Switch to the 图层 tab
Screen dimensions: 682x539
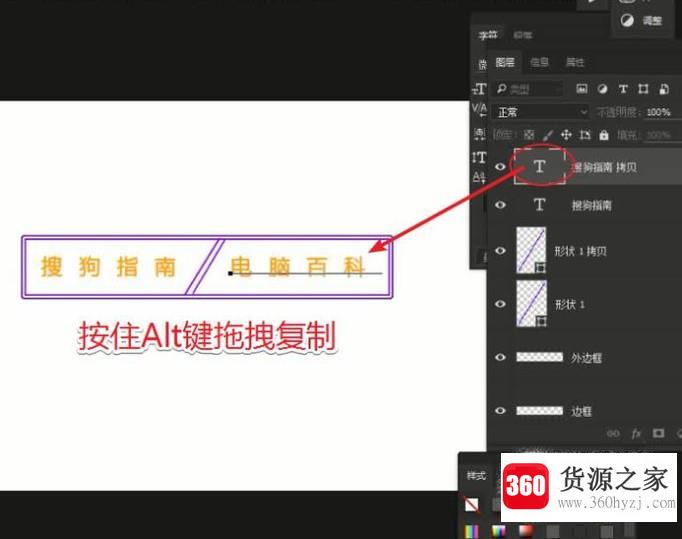[x=505, y=62]
